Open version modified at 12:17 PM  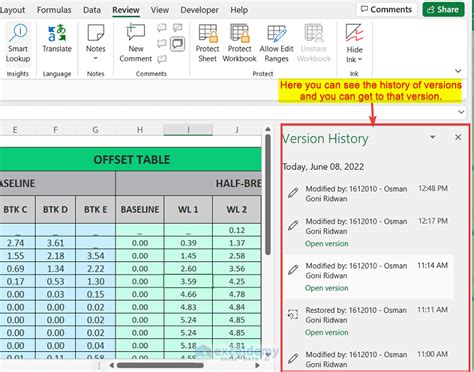point(326,244)
